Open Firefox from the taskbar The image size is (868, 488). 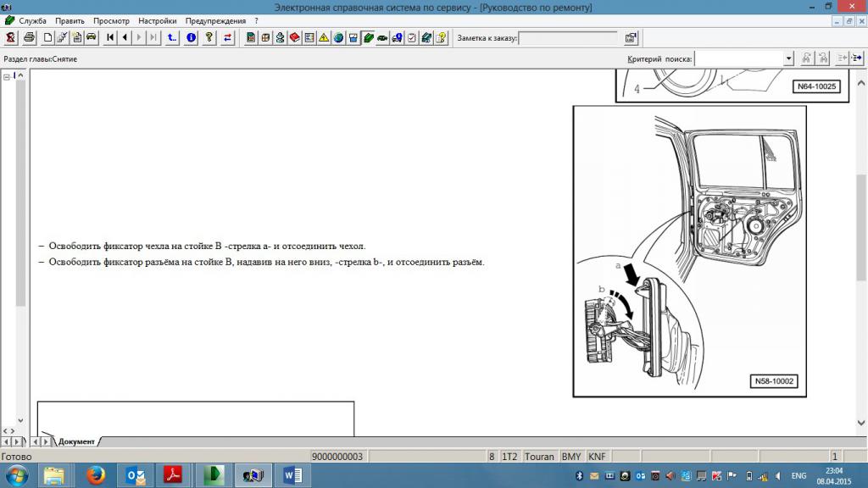pyautogui.click(x=95, y=476)
